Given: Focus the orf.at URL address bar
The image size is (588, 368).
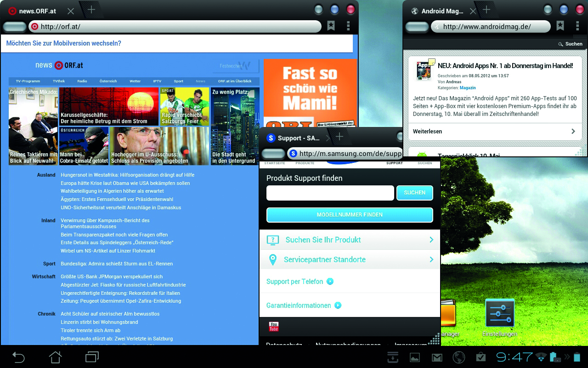Looking at the screenshot, I should pyautogui.click(x=175, y=26).
